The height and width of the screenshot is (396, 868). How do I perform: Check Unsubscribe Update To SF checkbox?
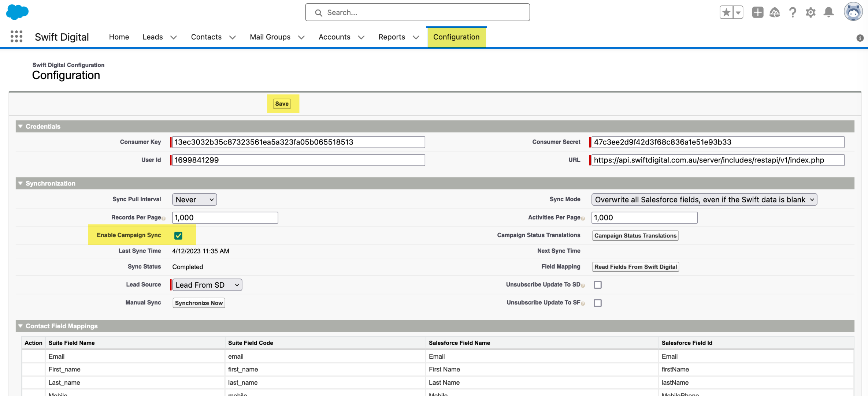click(x=598, y=303)
